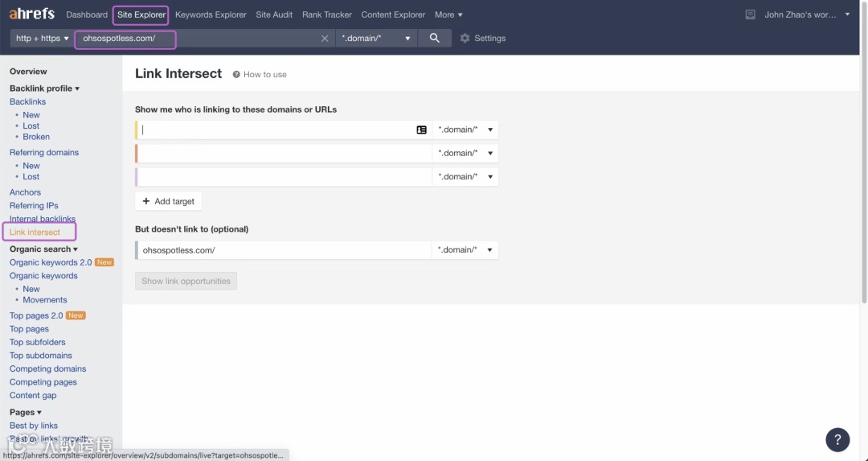Collapse the Backlink profile section
This screenshot has width=868, height=461.
point(44,88)
